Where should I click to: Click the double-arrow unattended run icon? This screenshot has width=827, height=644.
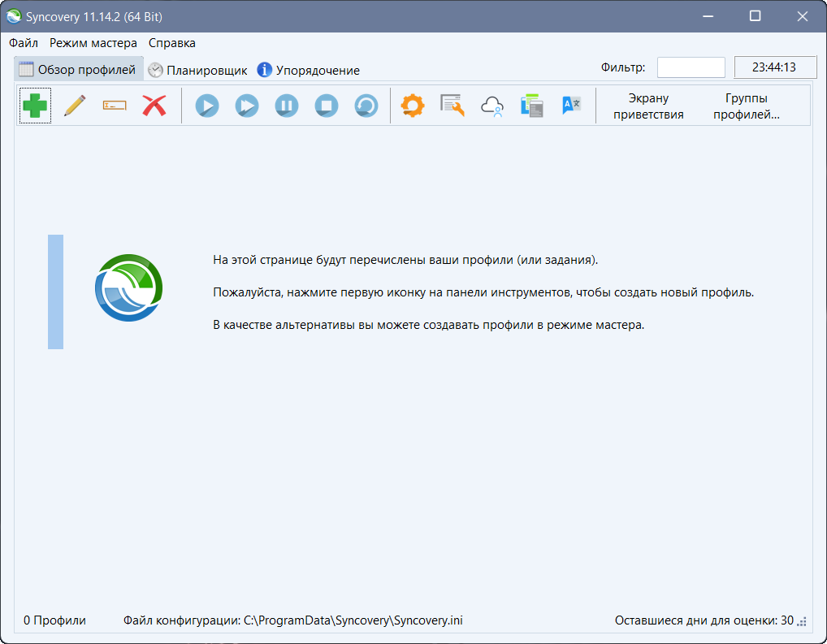click(247, 106)
